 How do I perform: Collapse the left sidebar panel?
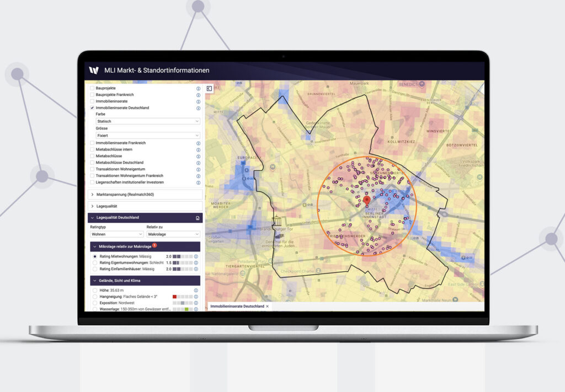point(210,88)
